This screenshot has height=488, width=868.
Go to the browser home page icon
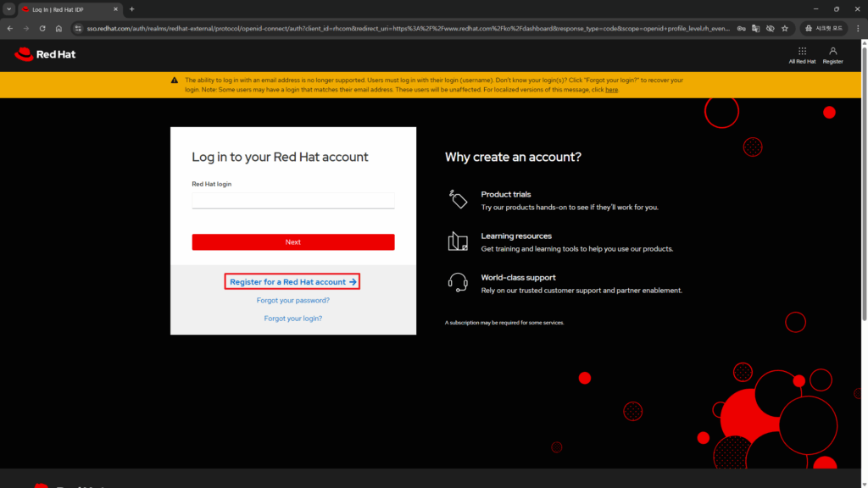click(x=58, y=28)
